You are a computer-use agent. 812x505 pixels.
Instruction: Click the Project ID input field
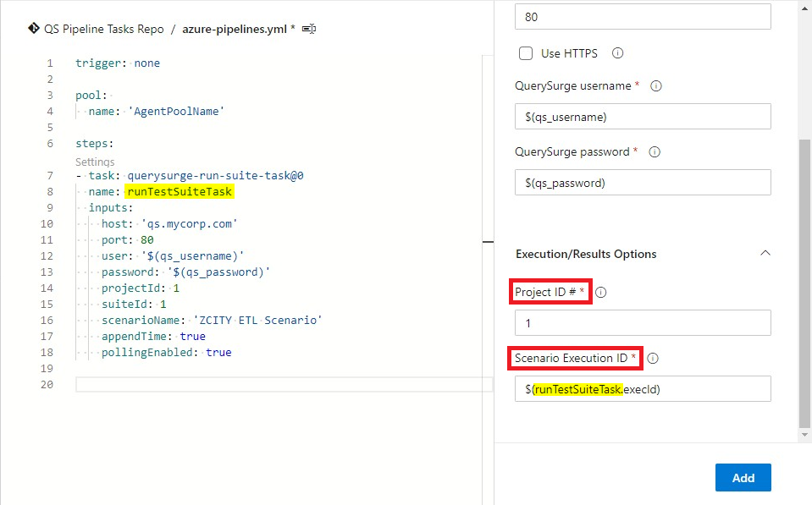[x=643, y=323]
